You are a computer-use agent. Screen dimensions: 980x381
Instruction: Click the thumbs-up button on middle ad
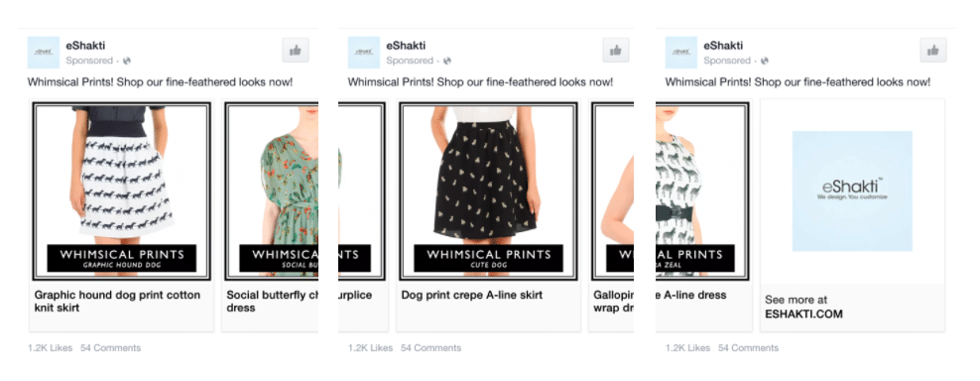616,50
